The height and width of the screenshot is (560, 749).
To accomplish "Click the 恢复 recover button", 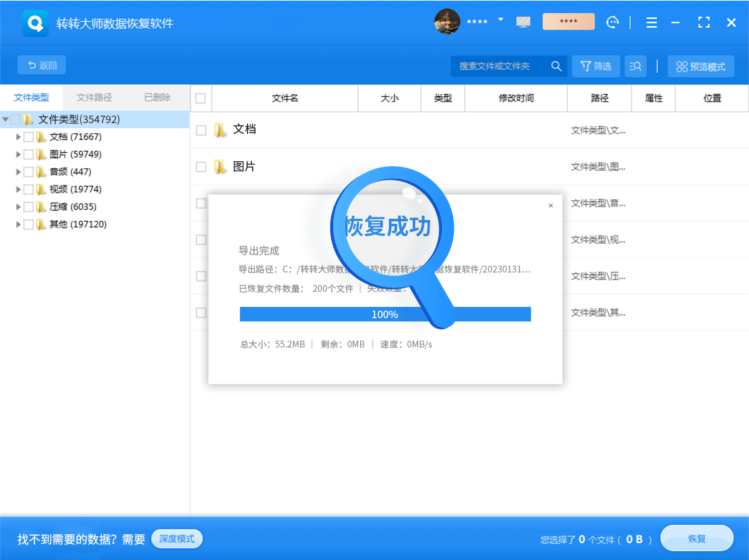I will click(x=697, y=539).
